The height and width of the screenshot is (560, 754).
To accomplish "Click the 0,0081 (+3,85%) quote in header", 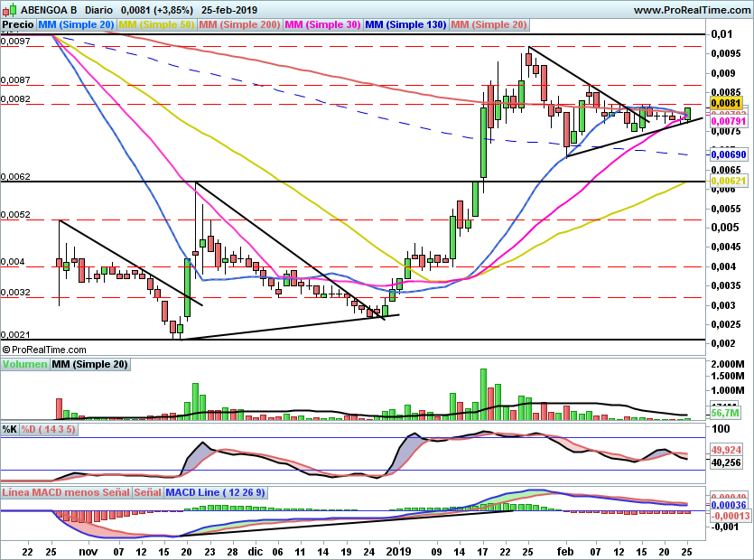I will (157, 10).
